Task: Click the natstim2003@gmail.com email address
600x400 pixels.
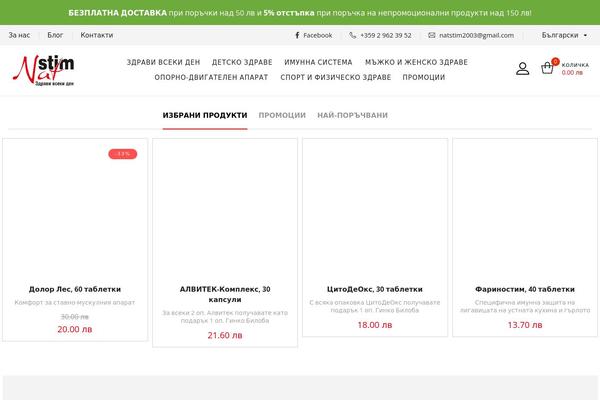Action: click(476, 35)
